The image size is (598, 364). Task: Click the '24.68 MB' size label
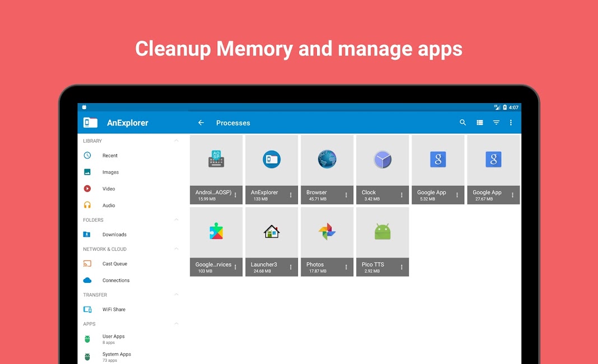tap(263, 271)
